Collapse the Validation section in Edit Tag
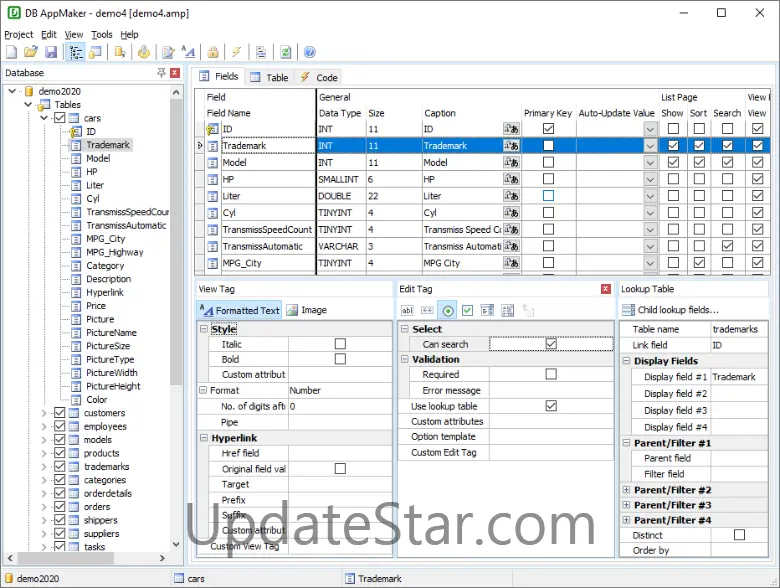The image size is (780, 588). 404,359
